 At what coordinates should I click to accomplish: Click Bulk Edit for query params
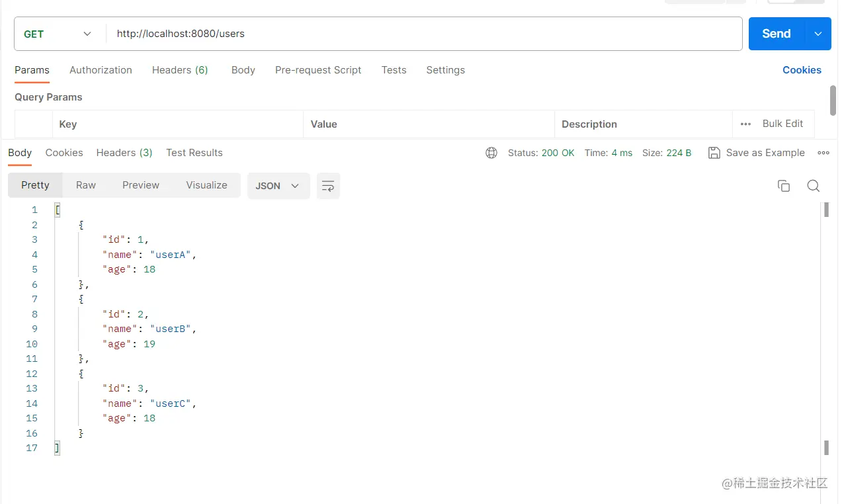[x=782, y=124]
